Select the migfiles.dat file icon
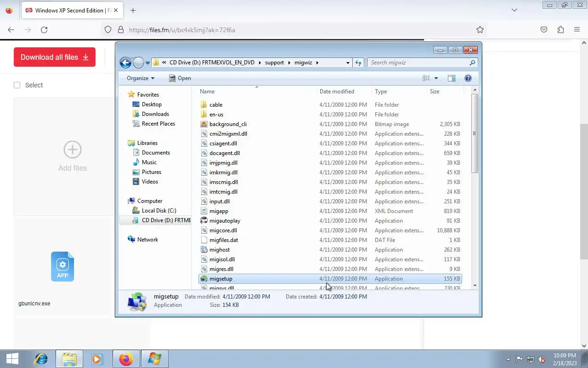Screen dimensions: 588x368 204,240
